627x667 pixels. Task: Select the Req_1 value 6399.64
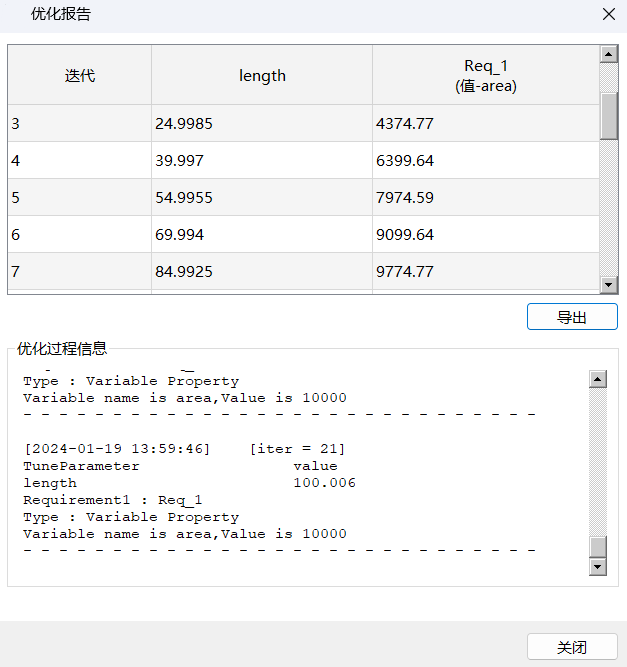click(404, 161)
